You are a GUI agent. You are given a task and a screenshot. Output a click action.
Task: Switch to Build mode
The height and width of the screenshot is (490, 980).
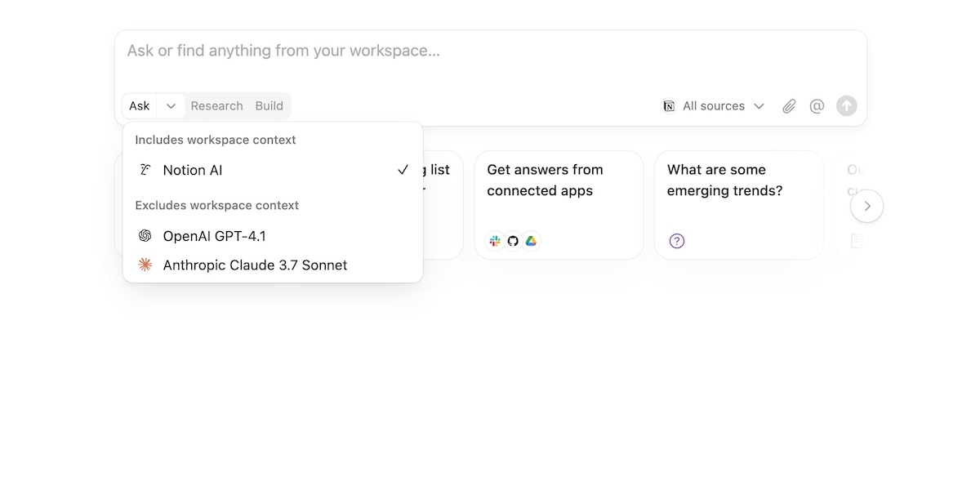(x=269, y=106)
